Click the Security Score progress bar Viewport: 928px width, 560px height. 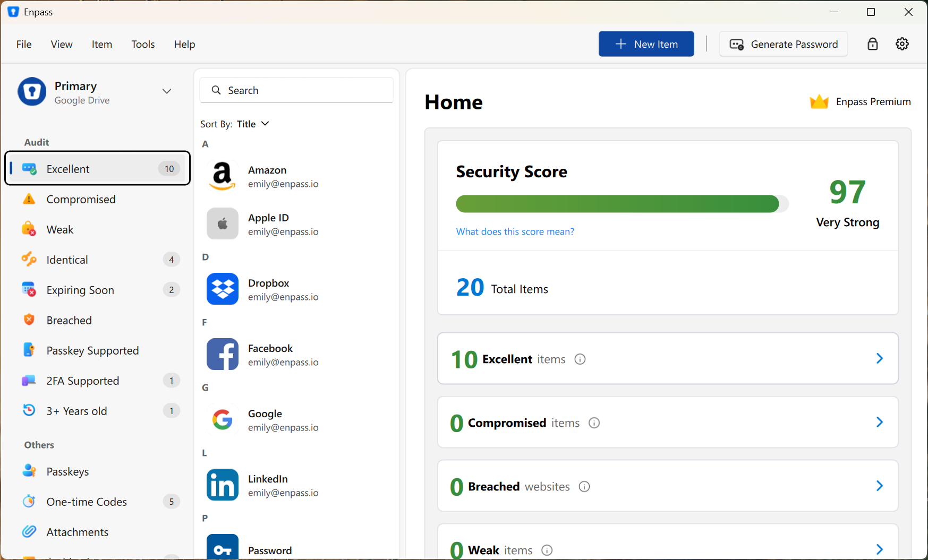pos(622,204)
